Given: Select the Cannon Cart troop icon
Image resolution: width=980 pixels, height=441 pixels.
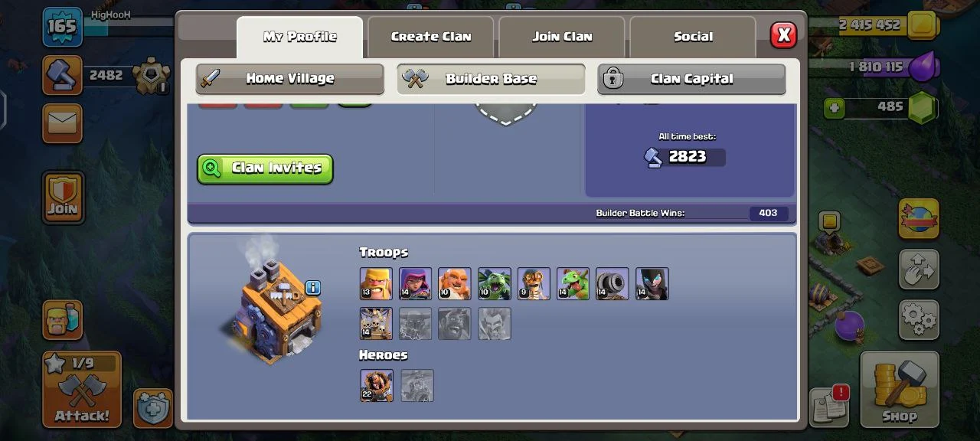Looking at the screenshot, I should click(x=612, y=283).
